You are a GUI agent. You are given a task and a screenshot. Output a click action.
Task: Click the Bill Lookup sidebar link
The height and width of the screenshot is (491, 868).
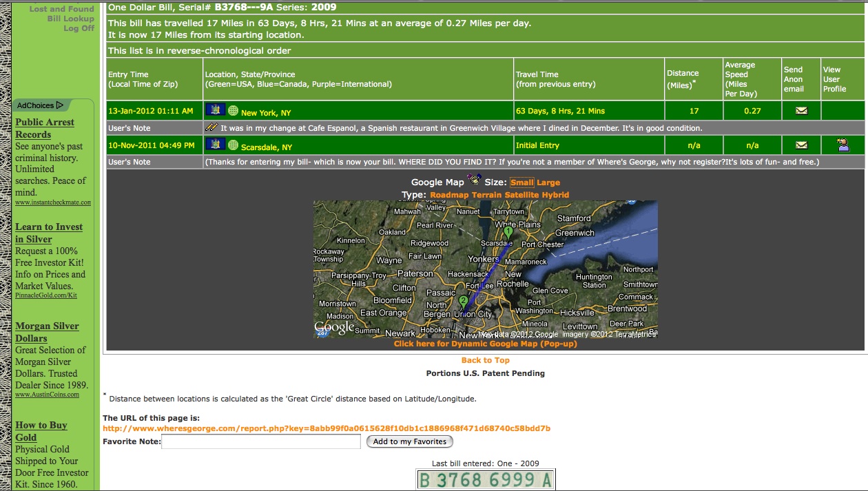tap(70, 19)
